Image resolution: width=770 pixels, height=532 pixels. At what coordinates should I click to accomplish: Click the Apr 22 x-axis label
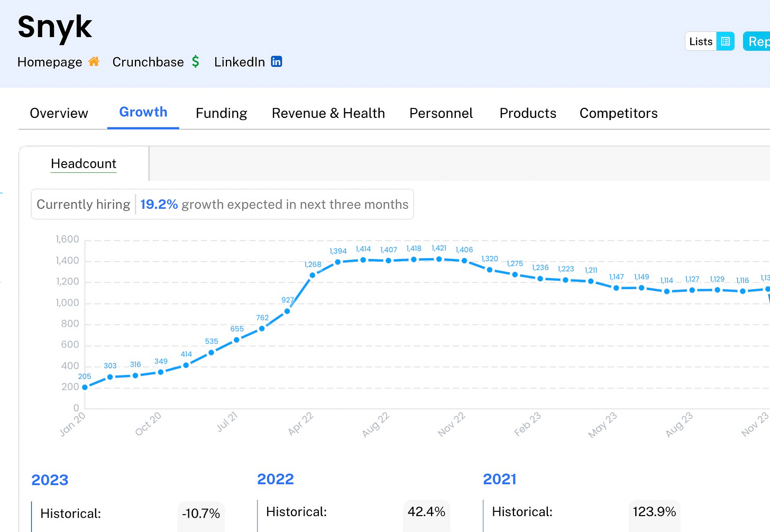pos(301,424)
